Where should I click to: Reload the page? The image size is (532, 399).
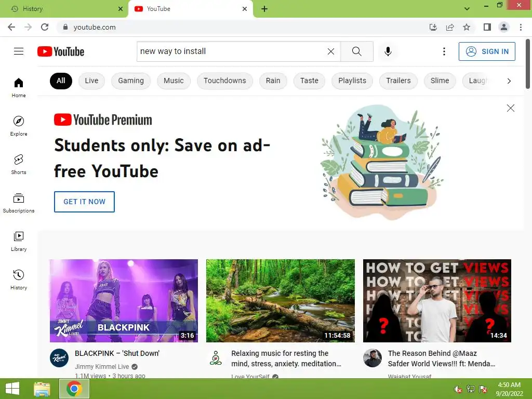tap(45, 27)
